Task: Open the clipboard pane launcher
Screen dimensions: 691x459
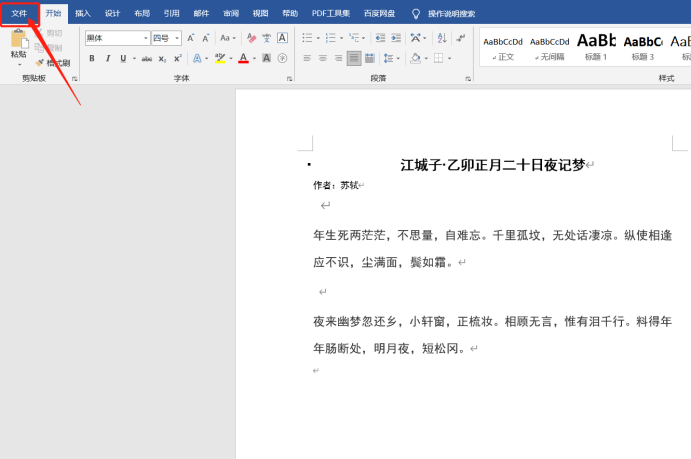Action: coord(74,79)
